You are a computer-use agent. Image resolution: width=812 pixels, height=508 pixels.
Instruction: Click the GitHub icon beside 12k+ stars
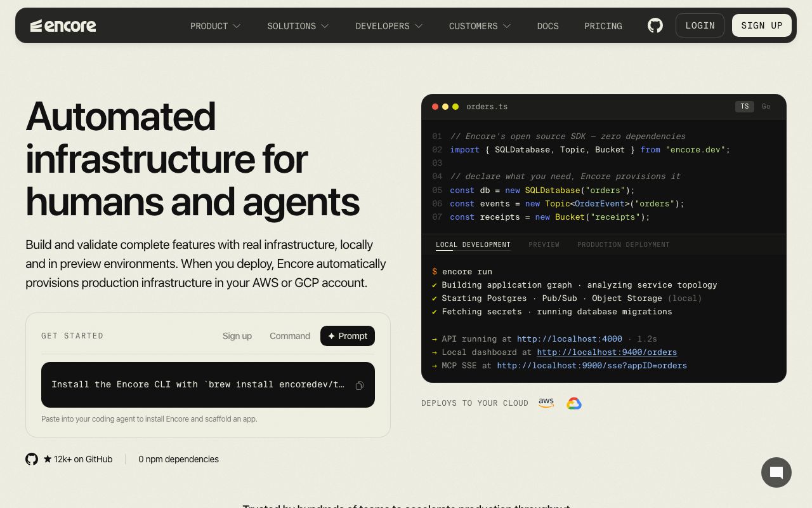point(32,459)
